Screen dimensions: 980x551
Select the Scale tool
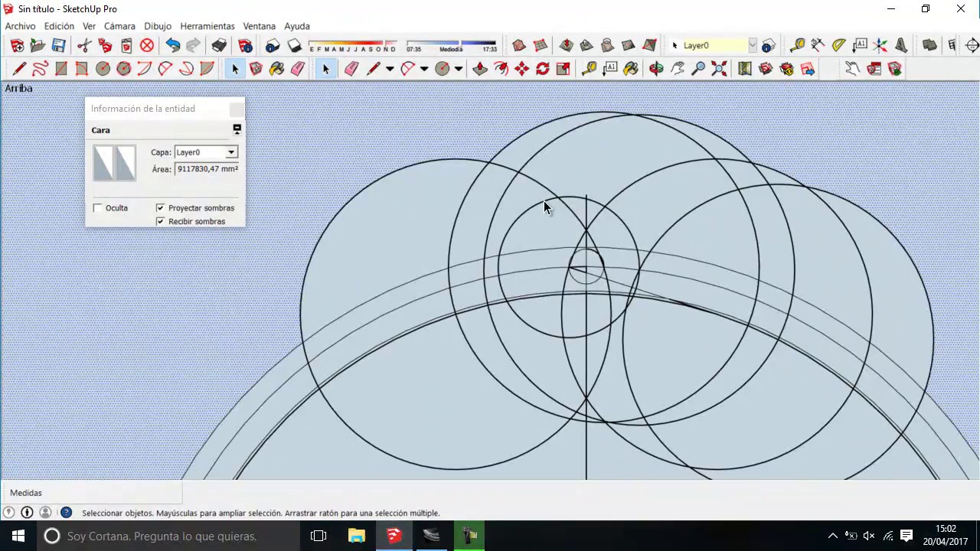[563, 69]
